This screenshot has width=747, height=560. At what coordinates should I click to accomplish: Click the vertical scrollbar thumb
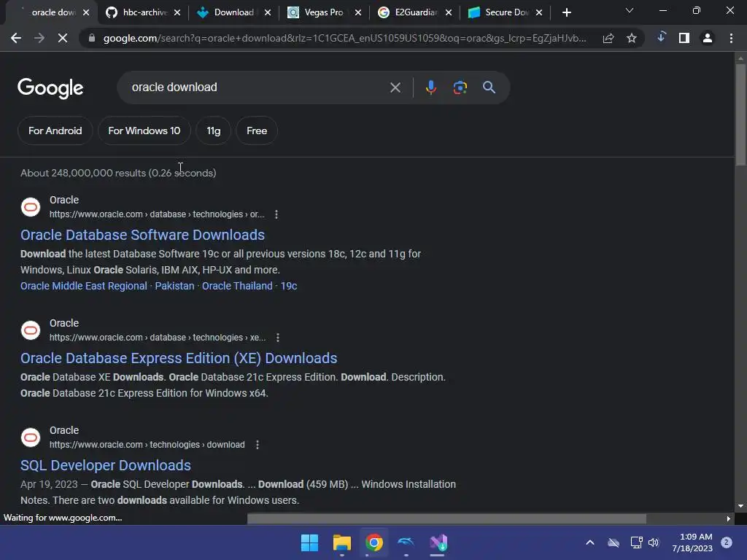pos(740,114)
